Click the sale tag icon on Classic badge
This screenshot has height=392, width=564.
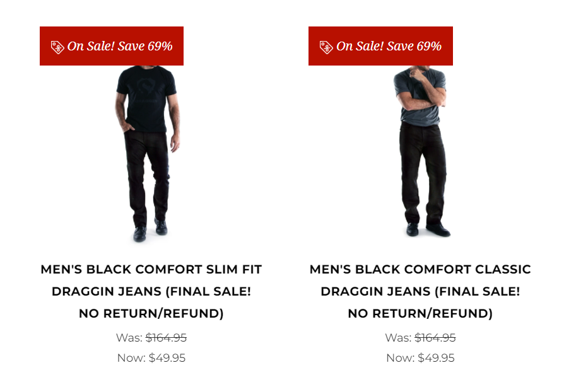(x=326, y=47)
